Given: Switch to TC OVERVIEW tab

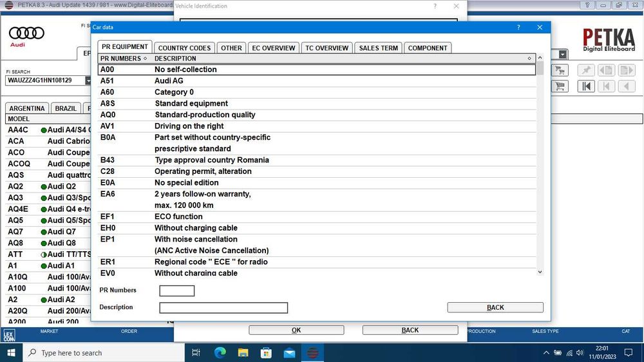Looking at the screenshot, I should 327,48.
